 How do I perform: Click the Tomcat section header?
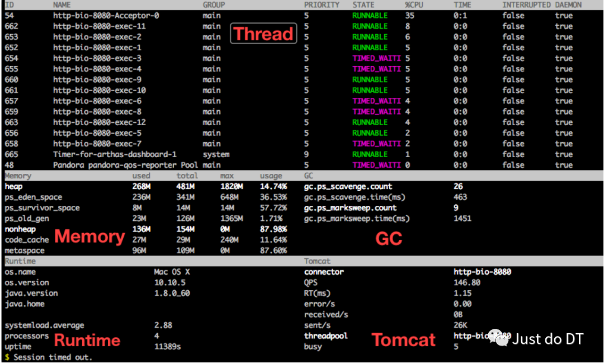pos(317,261)
